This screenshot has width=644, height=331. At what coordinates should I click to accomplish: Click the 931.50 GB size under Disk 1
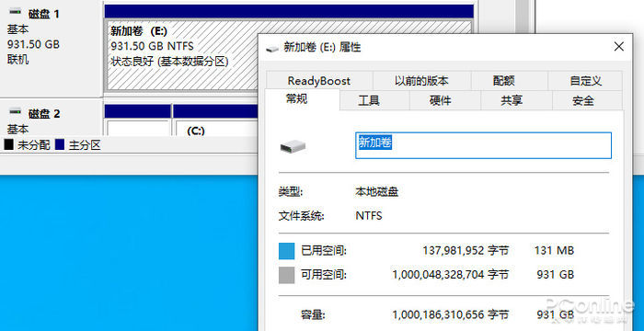pyautogui.click(x=33, y=44)
